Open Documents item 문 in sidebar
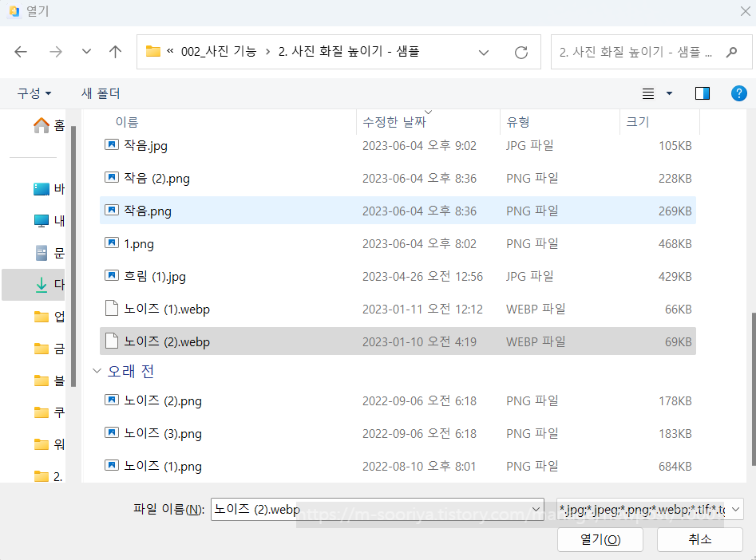Viewport: 756px width, 560px height. [49, 253]
